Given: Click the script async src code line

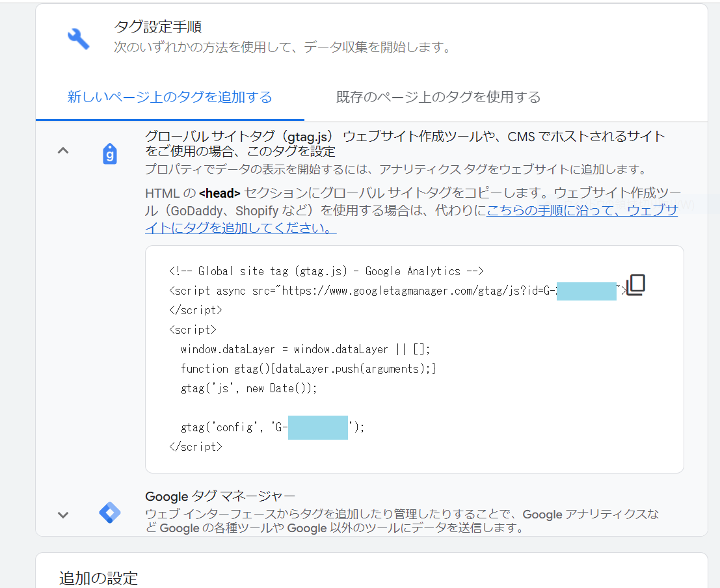Looking at the screenshot, I should [397, 291].
